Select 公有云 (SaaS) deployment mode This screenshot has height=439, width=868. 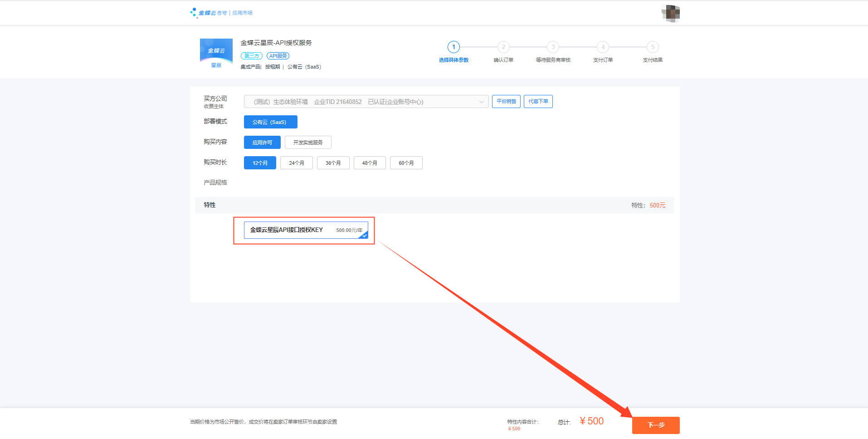(270, 122)
